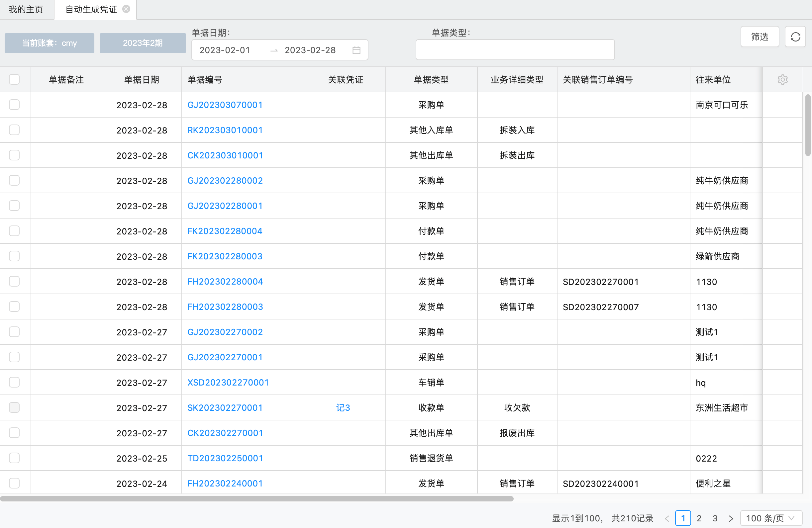Check the row GJ202303070001
The image size is (812, 528).
(14, 105)
